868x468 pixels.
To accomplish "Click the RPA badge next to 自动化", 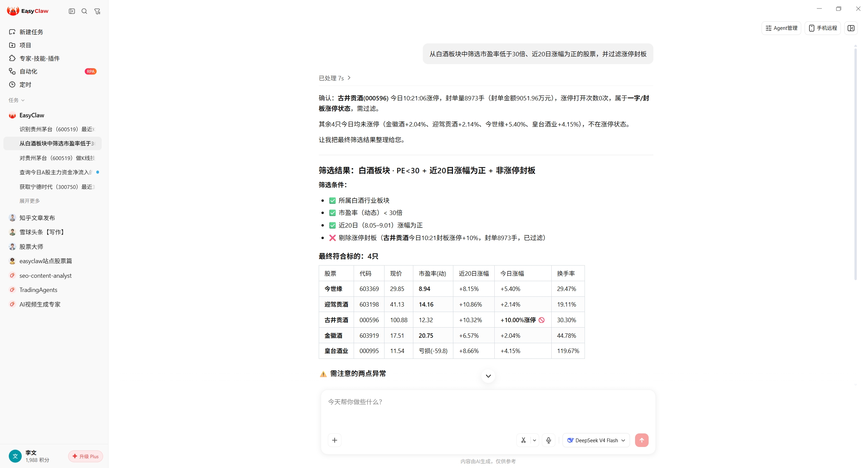I will click(x=91, y=71).
